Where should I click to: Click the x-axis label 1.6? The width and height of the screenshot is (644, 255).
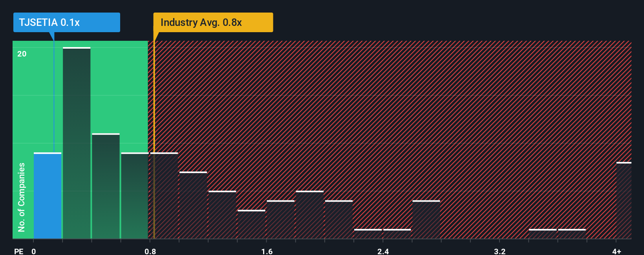(x=267, y=251)
